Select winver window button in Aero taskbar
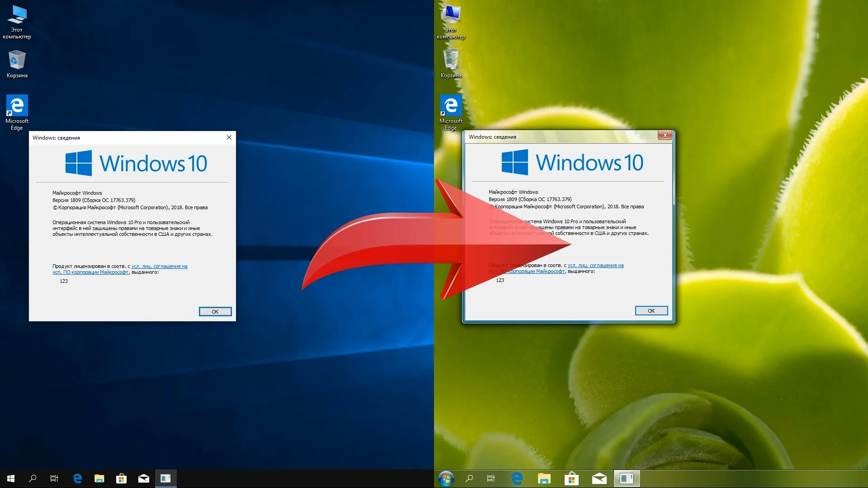This screenshot has height=488, width=868. coord(627,478)
